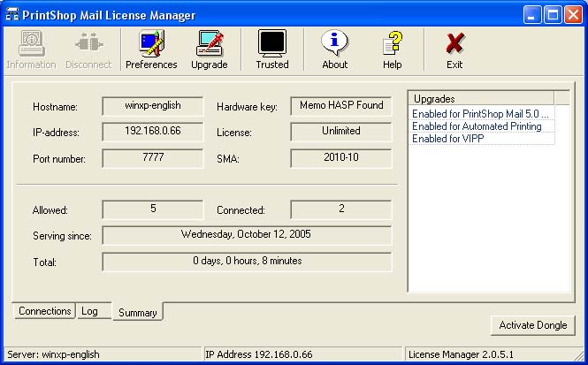Screen dimensions: 588x365
Task: Click the Port number field 7777
Action: tap(153, 158)
